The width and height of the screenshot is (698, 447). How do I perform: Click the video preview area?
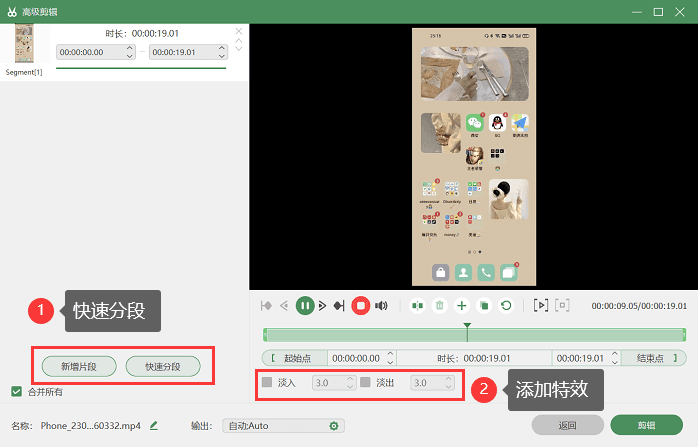[474, 157]
